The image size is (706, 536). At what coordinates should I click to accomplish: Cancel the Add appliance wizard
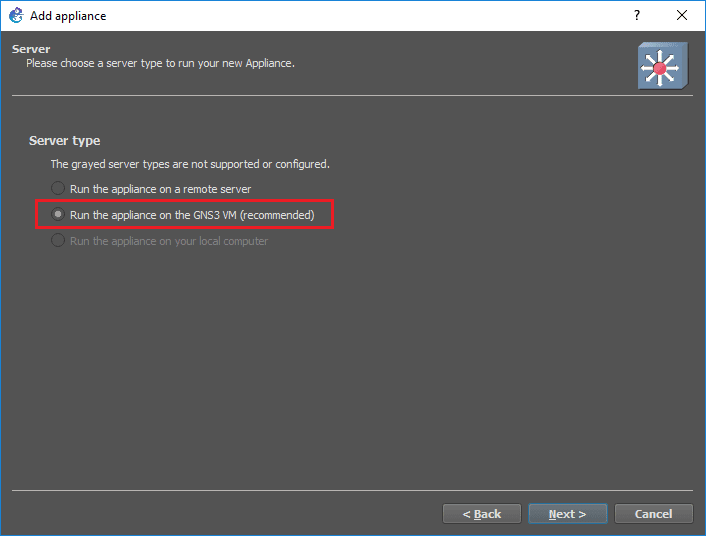653,514
